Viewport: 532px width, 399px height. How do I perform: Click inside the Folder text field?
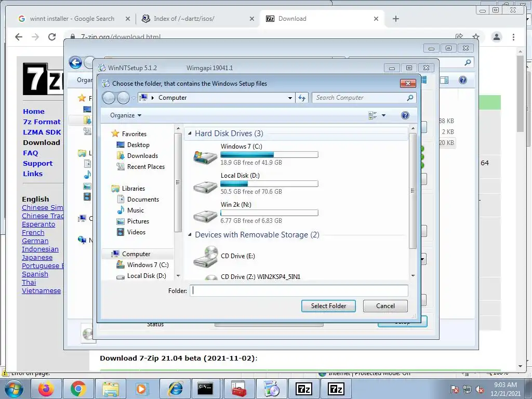(299, 291)
